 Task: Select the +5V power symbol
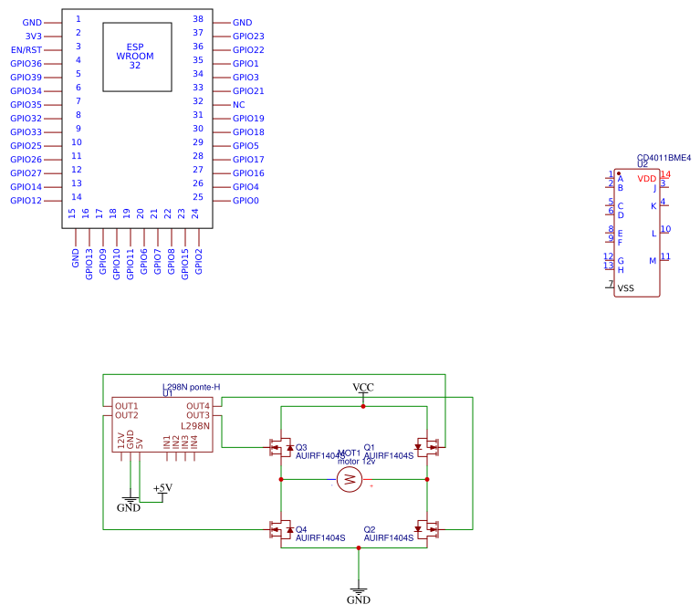coord(162,491)
